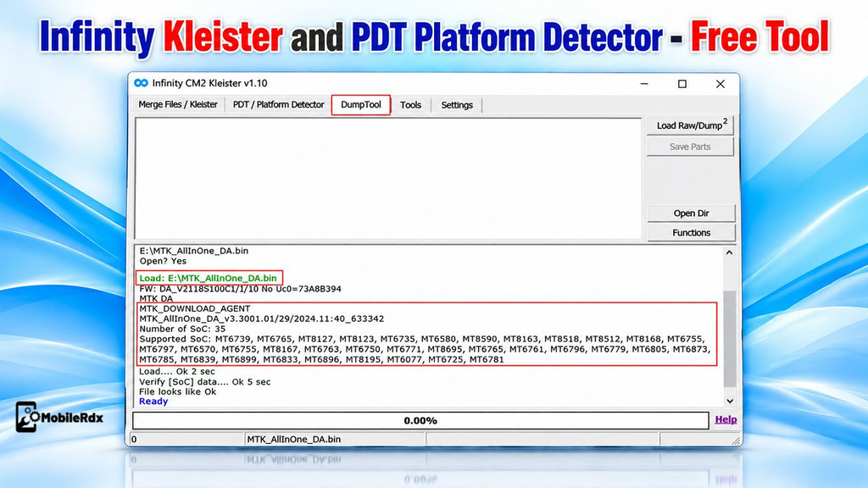Maximize the Kleister window
The width and height of the screenshot is (868, 488).
[682, 84]
